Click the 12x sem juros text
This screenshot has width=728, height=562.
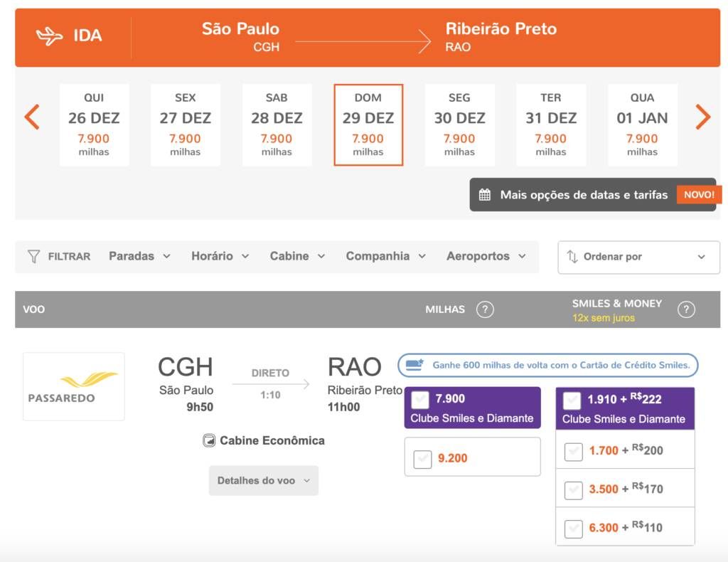tap(603, 318)
